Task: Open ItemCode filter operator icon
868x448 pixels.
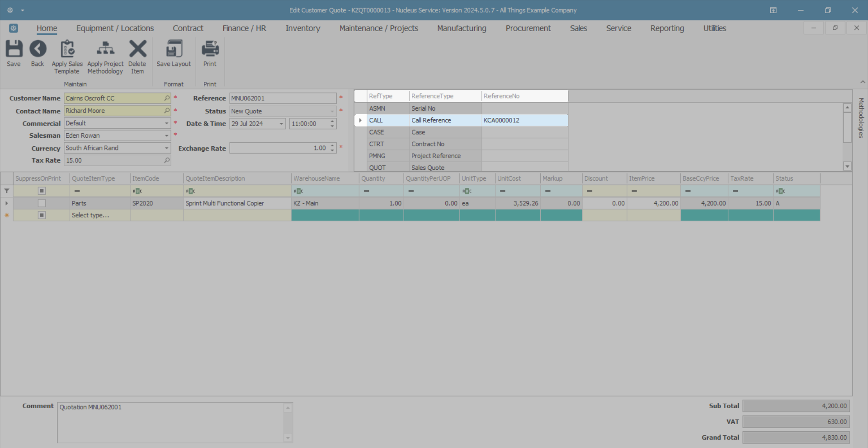Action: [x=137, y=191]
